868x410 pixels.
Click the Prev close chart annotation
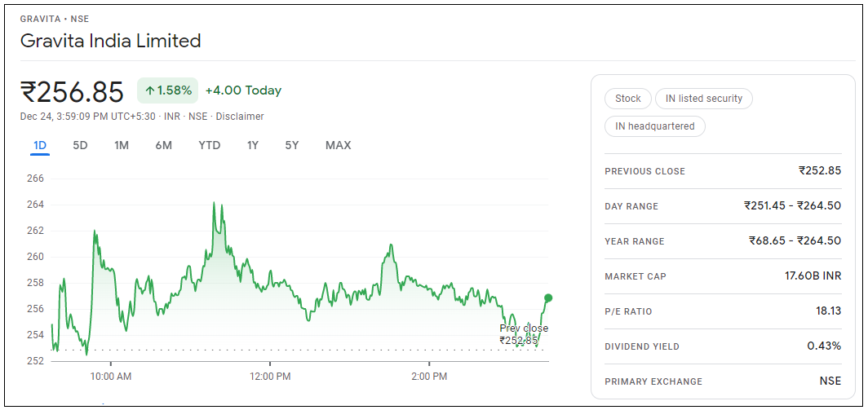click(524, 334)
